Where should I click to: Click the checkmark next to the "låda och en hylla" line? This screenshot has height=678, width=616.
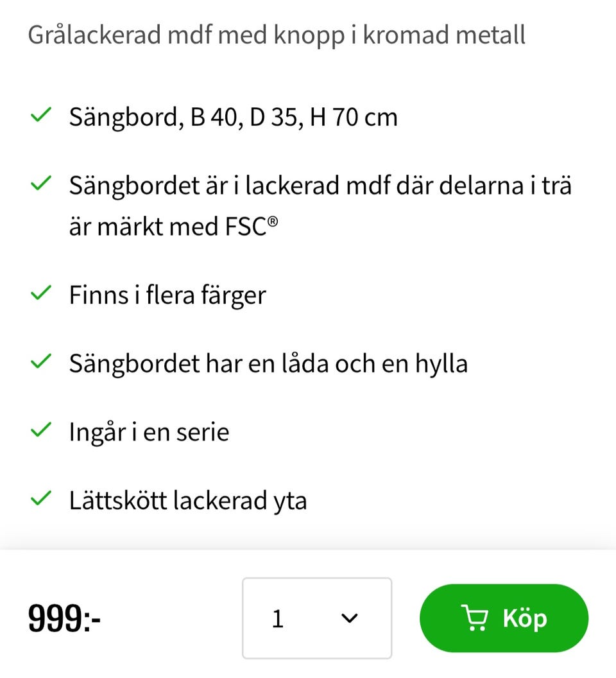point(41,362)
